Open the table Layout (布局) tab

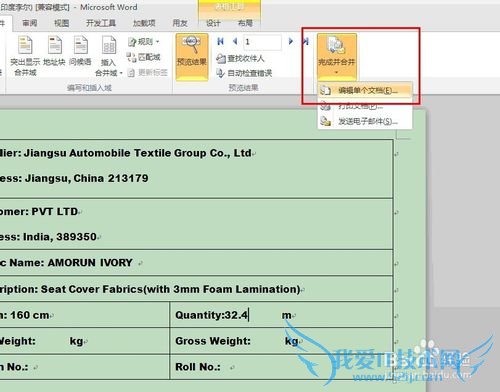[x=245, y=23]
